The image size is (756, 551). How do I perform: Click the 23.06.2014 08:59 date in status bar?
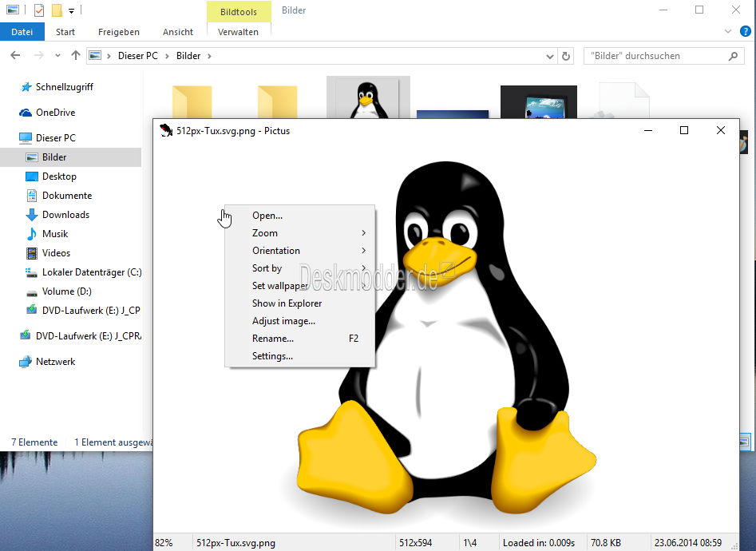688,543
